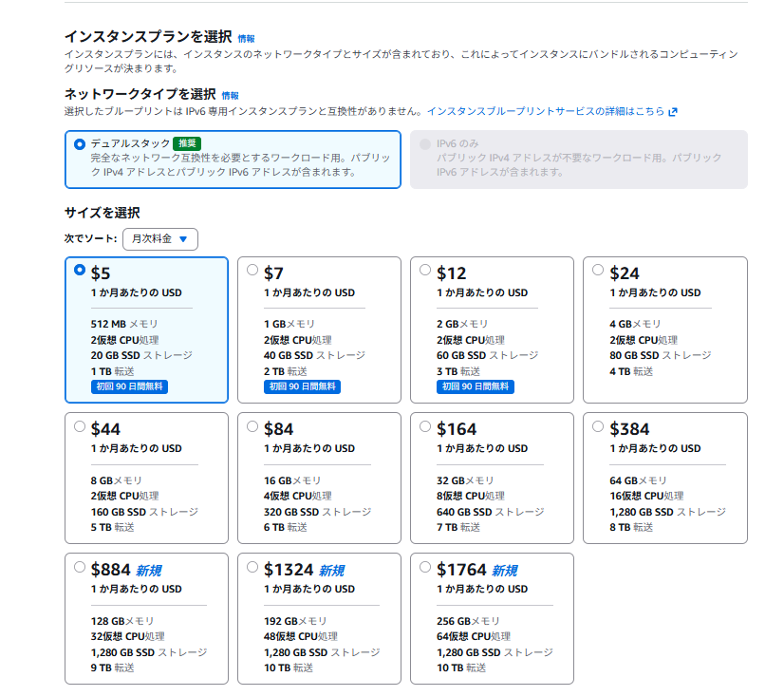Select the $44 plan with 8 GB memory
784x696 pixels.
pos(80,425)
